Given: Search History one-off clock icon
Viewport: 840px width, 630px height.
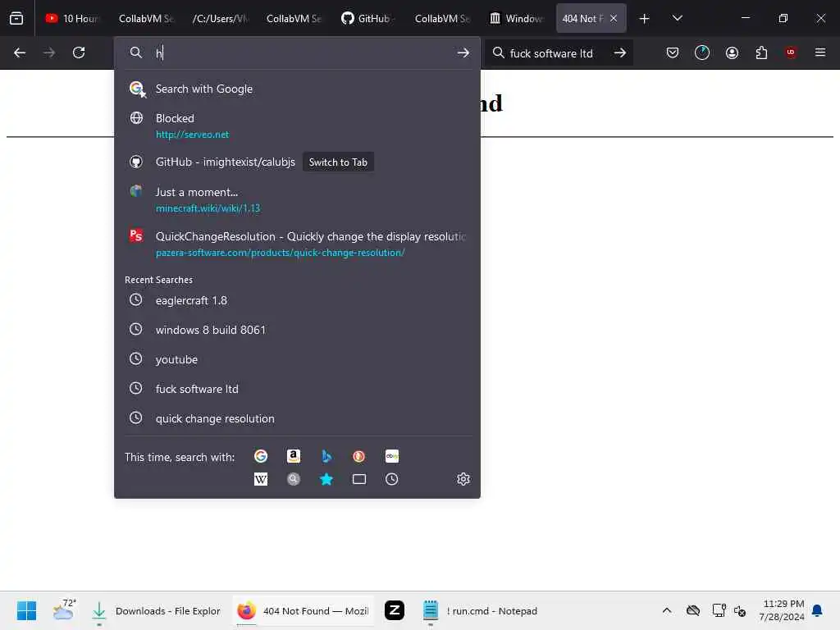Looking at the screenshot, I should click(x=391, y=479).
